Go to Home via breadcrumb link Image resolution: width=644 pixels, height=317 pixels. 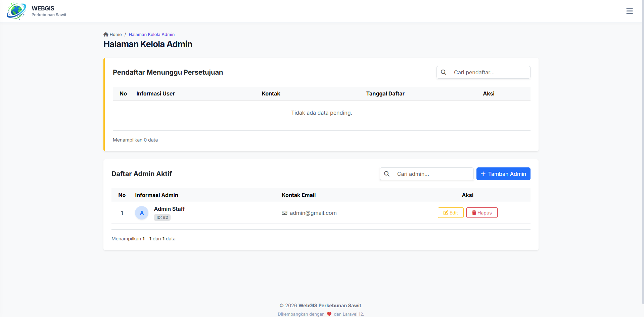[x=116, y=34]
